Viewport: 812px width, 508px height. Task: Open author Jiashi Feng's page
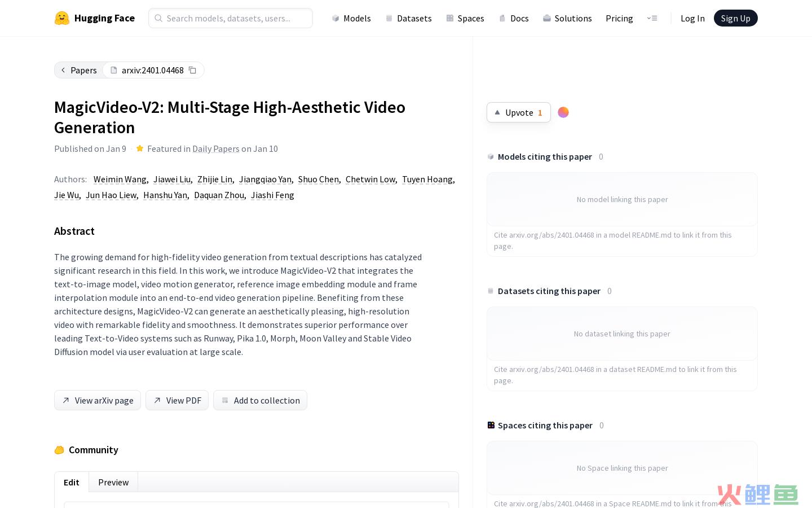(272, 195)
